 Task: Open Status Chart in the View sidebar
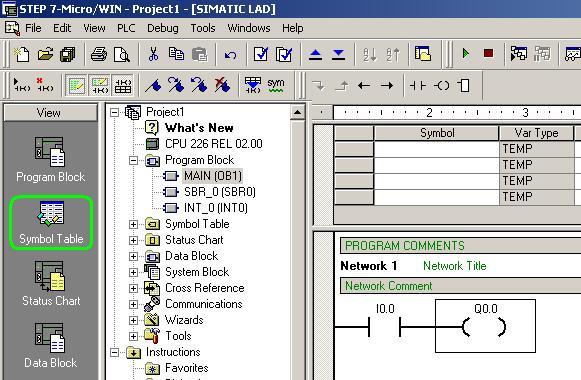pyautogui.click(x=51, y=284)
